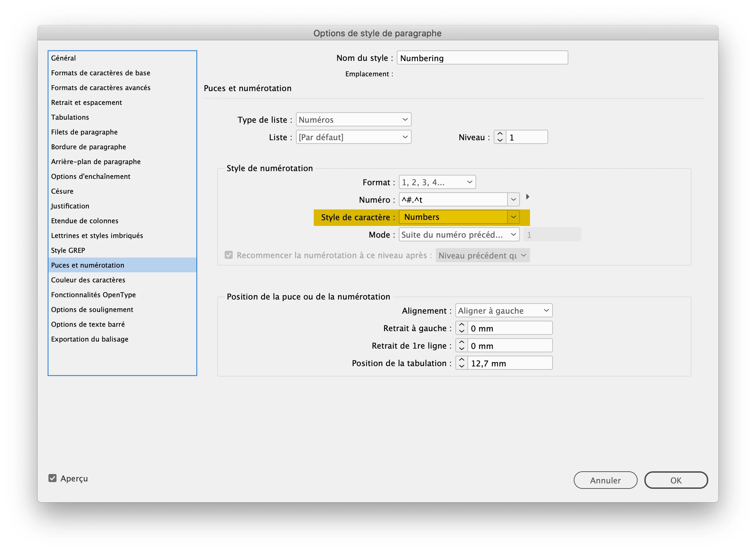Screen dimensions: 756x552
Task: Open the Mode dropdown
Action: click(459, 235)
